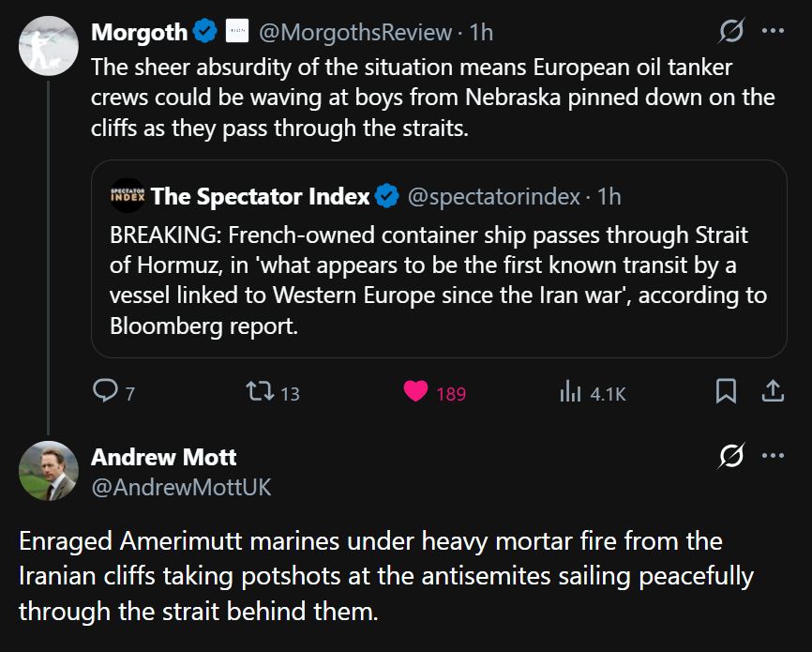
Task: Visit the @spectatorindex handle
Action: click(x=493, y=196)
